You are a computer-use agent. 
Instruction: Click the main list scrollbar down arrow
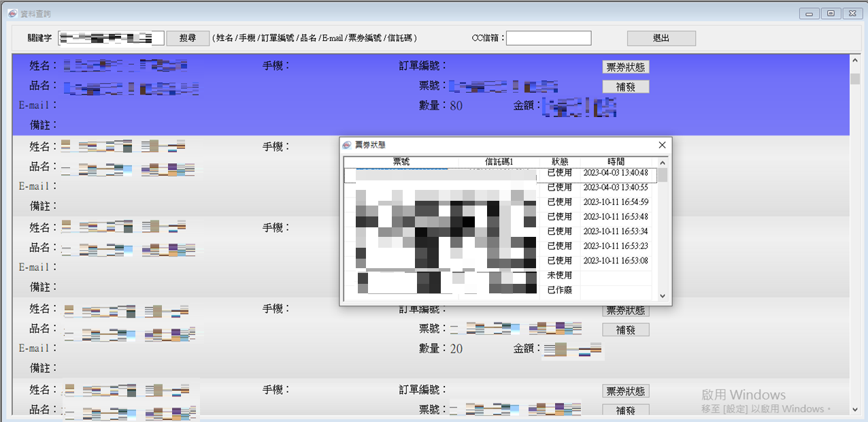pyautogui.click(x=855, y=409)
